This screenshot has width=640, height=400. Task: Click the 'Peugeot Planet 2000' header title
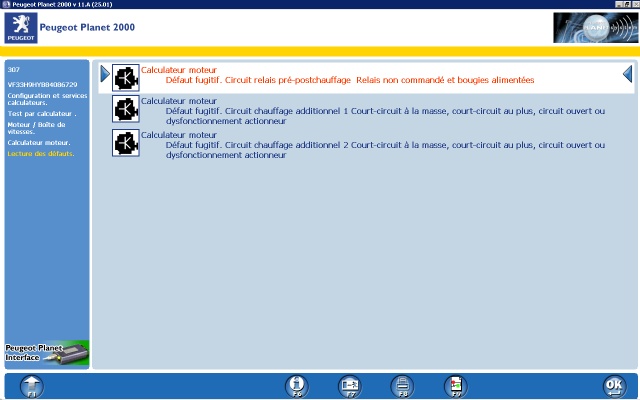click(87, 27)
